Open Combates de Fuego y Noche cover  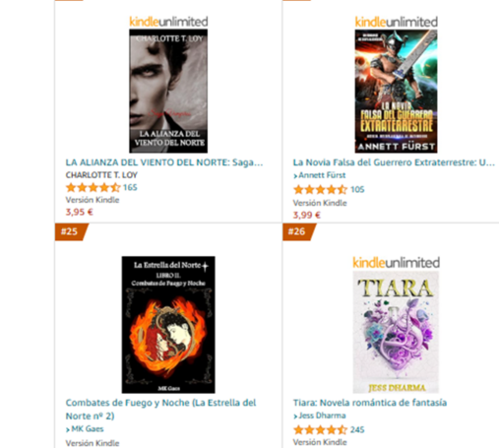pyautogui.click(x=168, y=325)
